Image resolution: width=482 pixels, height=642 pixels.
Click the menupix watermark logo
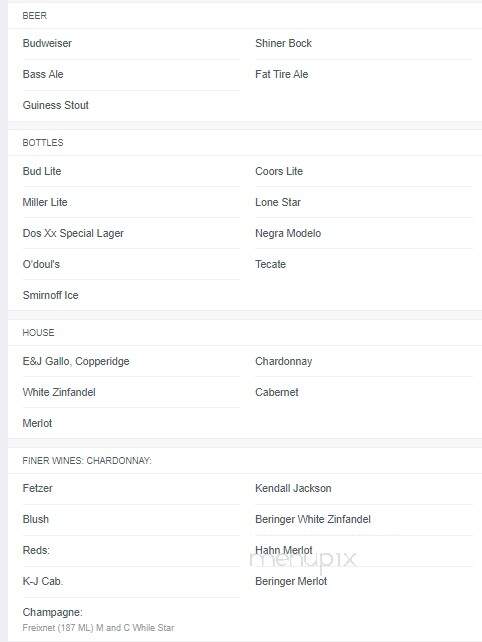coord(303,561)
